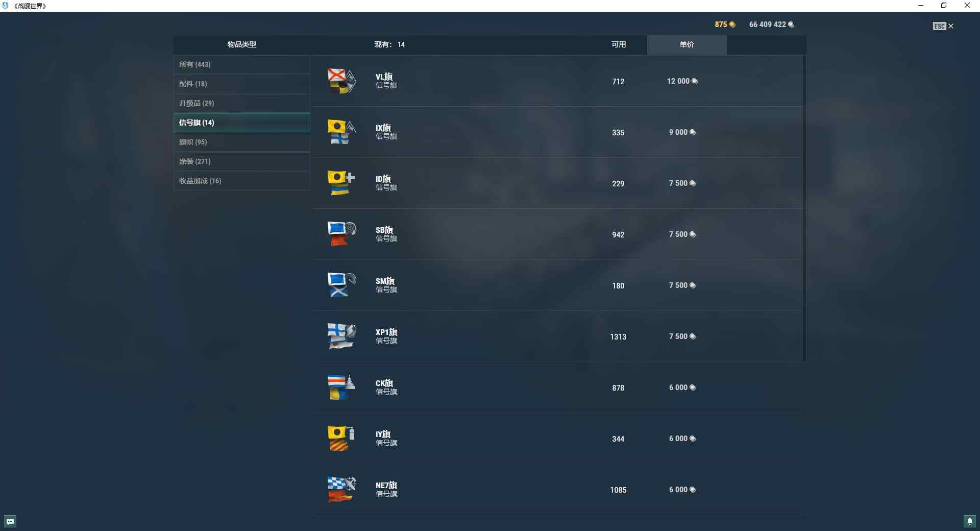
Task: Show the 涂装 (271) category
Action: click(241, 161)
